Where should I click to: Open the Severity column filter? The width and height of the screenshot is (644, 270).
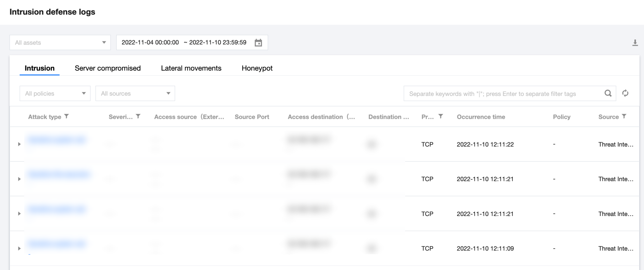point(138,116)
